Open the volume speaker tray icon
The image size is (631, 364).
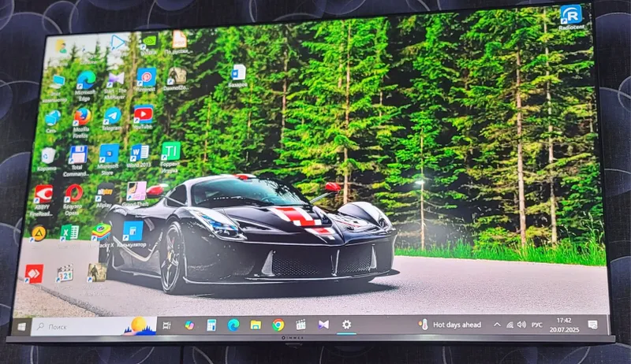tap(521, 325)
